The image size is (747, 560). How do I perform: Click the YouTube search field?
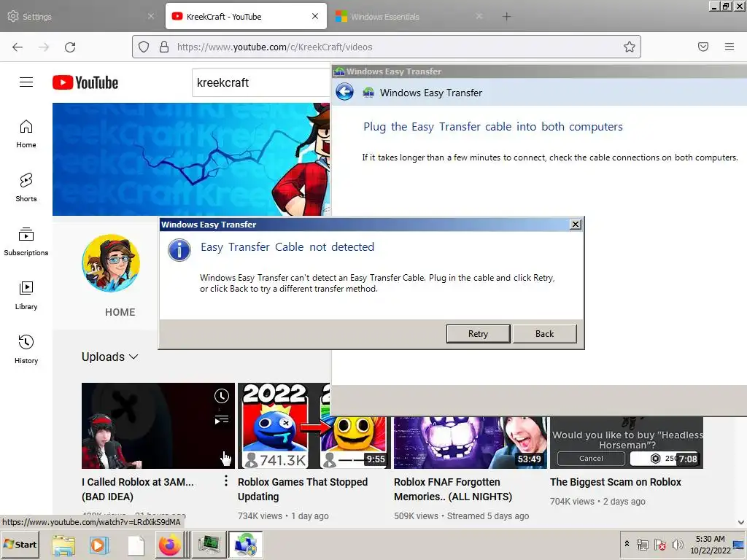(x=261, y=82)
